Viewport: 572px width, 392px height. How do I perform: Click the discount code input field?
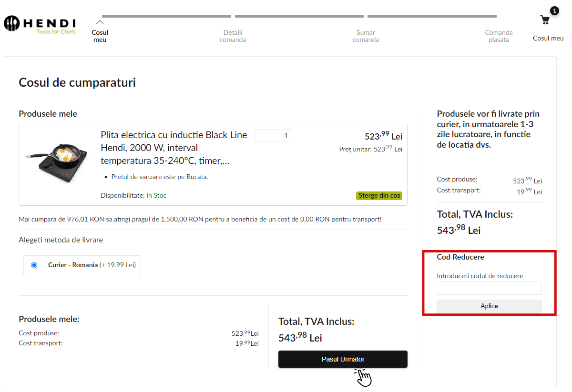coord(489,288)
